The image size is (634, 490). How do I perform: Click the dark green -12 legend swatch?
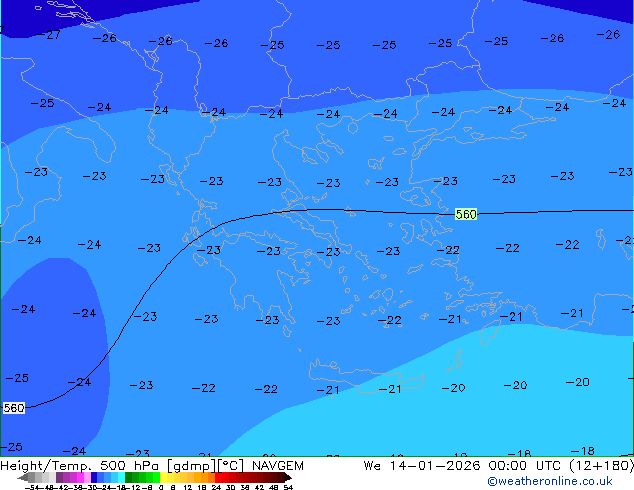129,477
